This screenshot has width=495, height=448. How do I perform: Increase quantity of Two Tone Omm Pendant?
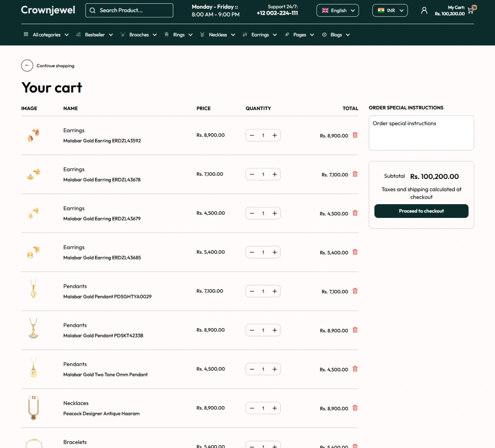point(275,370)
